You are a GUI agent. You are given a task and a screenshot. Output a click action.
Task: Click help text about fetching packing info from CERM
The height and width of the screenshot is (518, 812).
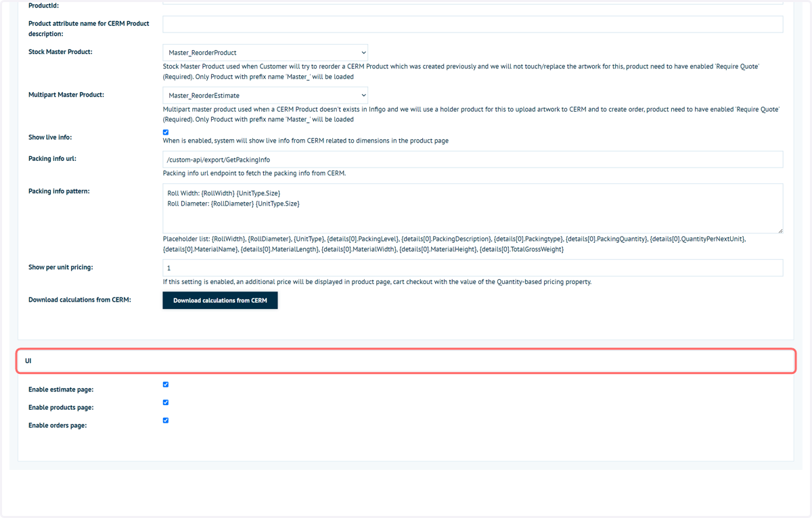click(254, 174)
